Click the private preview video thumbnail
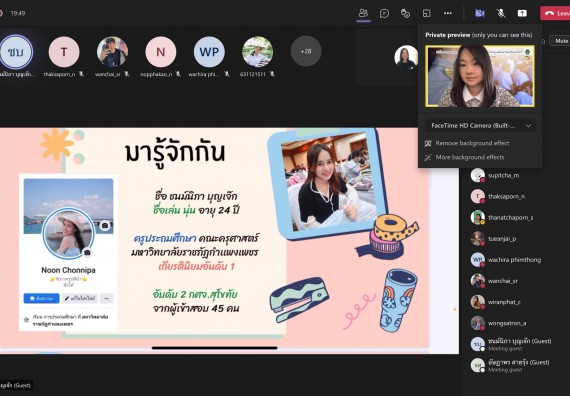 (x=480, y=76)
